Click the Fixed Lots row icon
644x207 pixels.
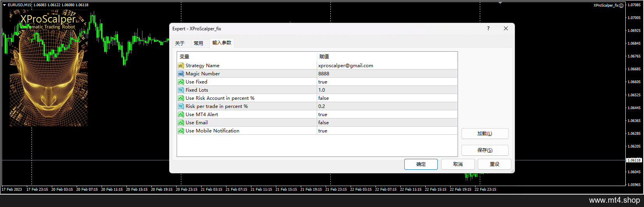(181, 90)
